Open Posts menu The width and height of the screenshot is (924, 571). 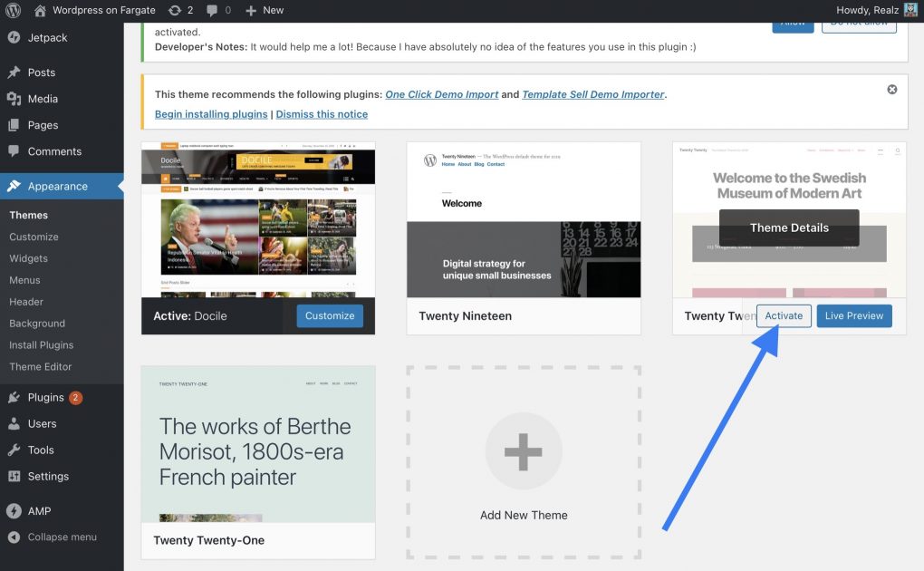coord(42,72)
